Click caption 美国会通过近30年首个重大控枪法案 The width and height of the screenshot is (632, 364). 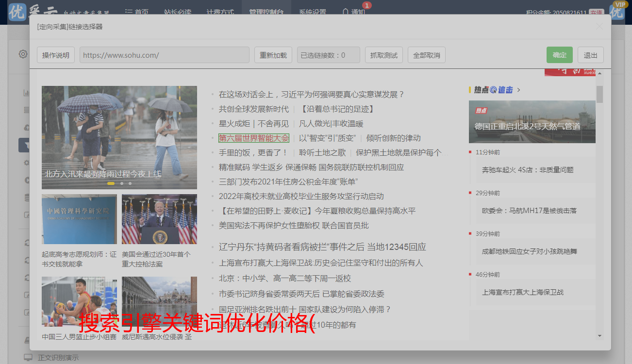pos(156,259)
